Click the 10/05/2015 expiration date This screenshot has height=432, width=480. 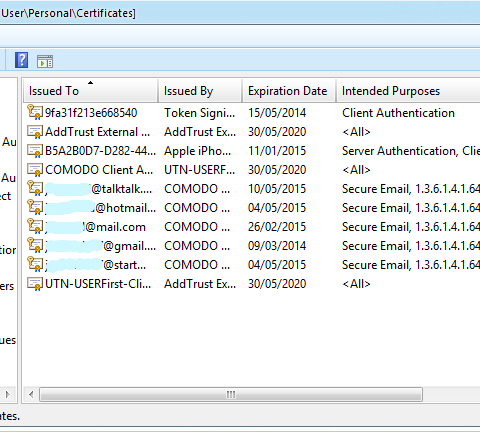277,189
